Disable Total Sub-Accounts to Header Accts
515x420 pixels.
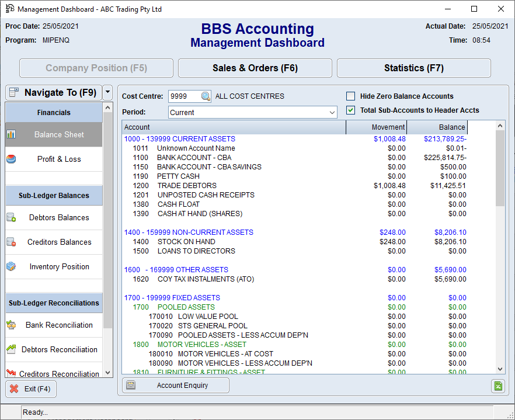[x=350, y=109]
